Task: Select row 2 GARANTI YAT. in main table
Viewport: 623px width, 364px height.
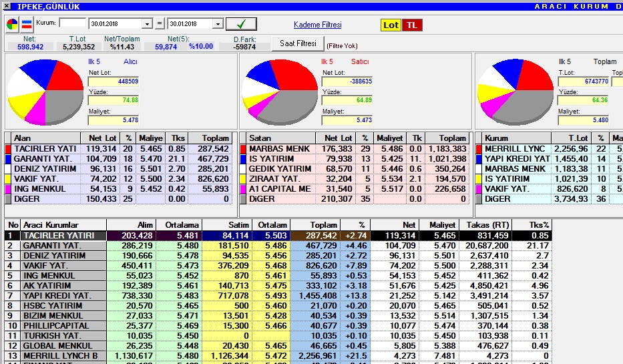Action: coord(278,246)
